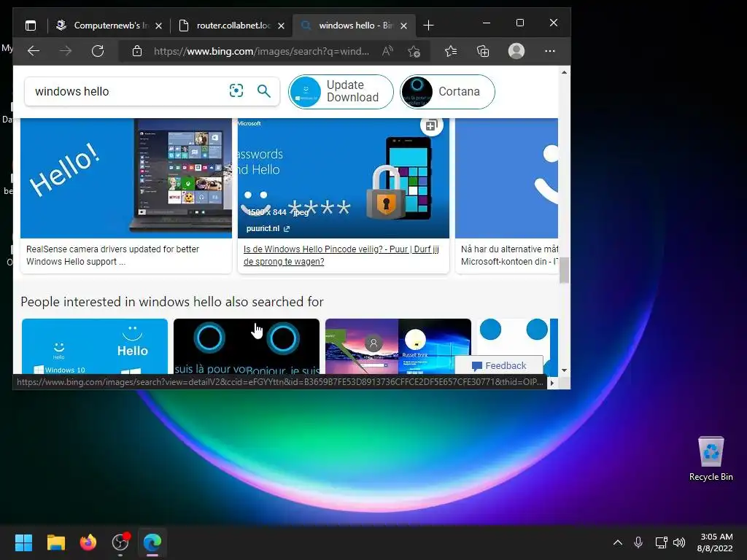Open the network tray icon

pos(661,542)
